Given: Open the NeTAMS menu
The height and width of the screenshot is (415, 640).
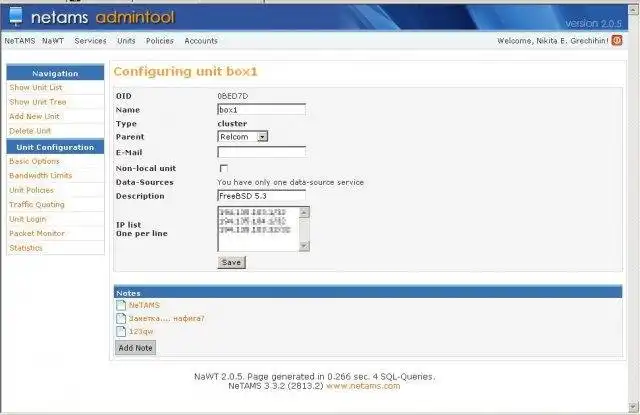Looking at the screenshot, I should point(20,41).
